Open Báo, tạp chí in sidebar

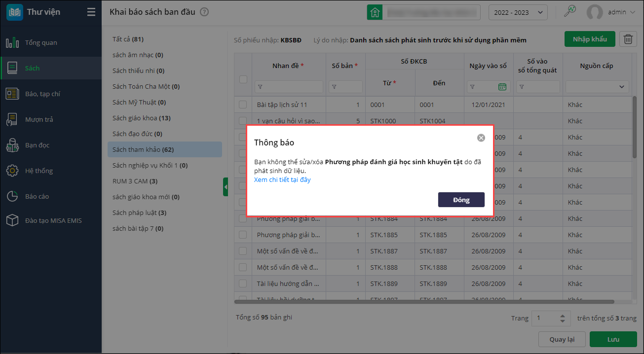(x=51, y=94)
